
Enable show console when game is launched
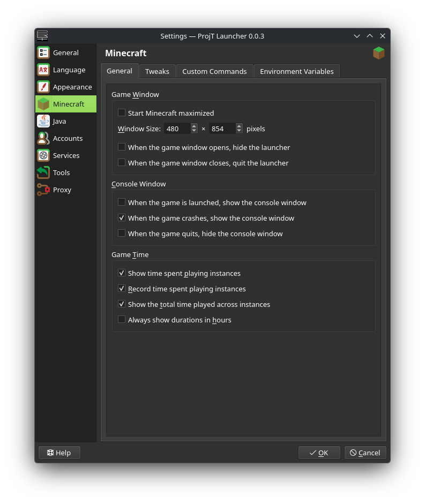[121, 202]
